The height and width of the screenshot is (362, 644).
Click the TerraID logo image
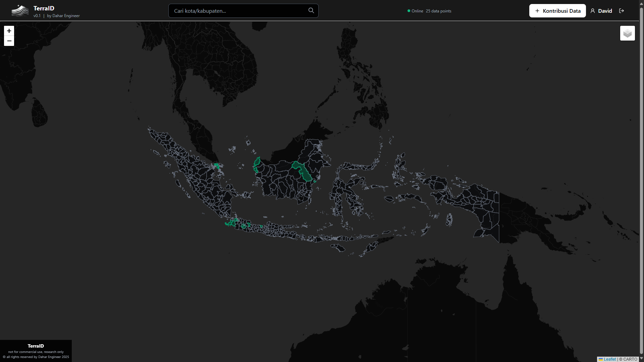[20, 11]
